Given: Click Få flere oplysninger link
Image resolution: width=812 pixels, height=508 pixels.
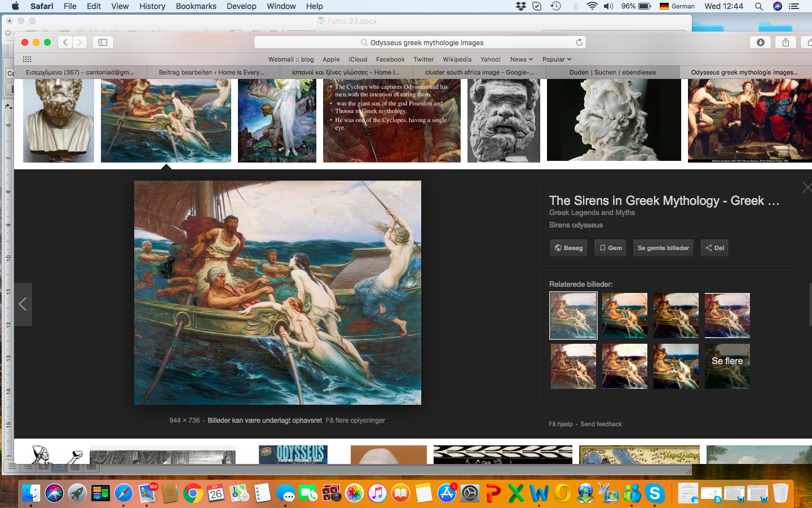Looking at the screenshot, I should (355, 421).
